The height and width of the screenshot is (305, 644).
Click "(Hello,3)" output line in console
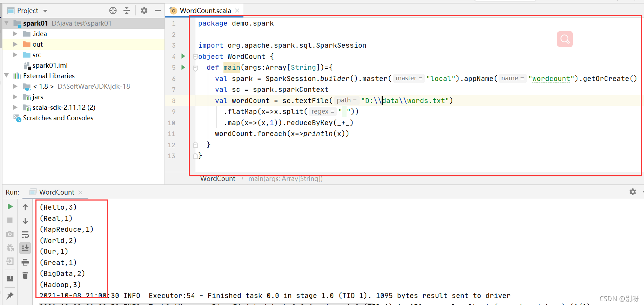58,207
